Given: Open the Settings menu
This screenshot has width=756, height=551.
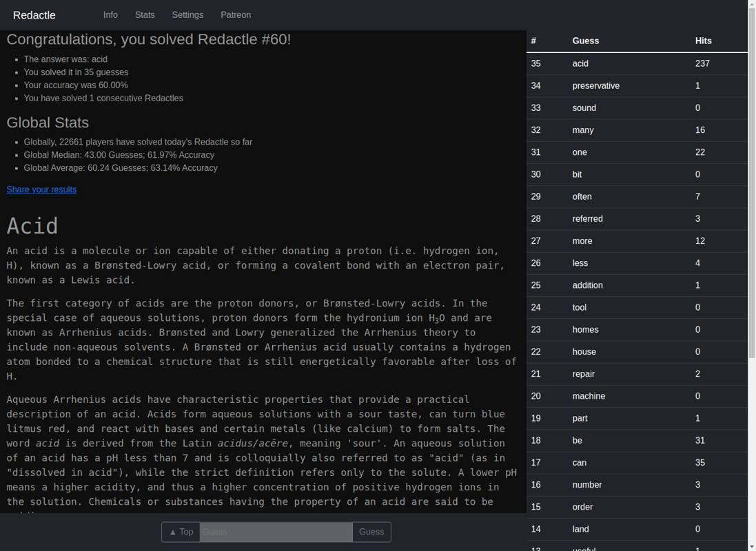Looking at the screenshot, I should point(187,14).
